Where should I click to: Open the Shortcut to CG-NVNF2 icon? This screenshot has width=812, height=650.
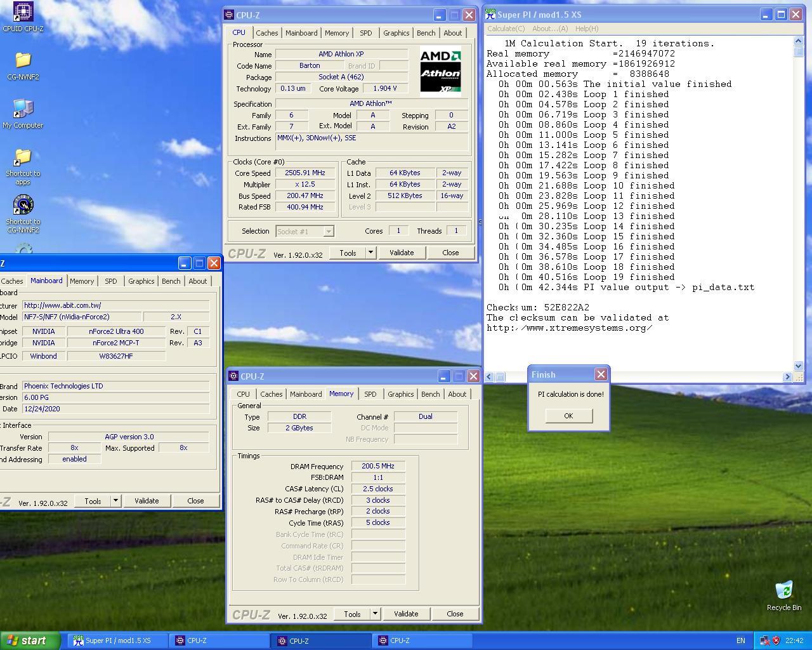tap(23, 214)
